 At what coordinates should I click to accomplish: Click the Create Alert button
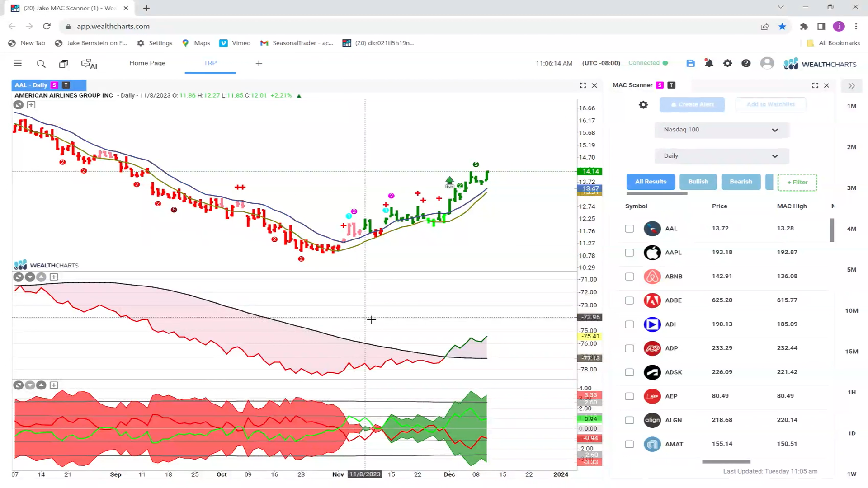pos(692,105)
